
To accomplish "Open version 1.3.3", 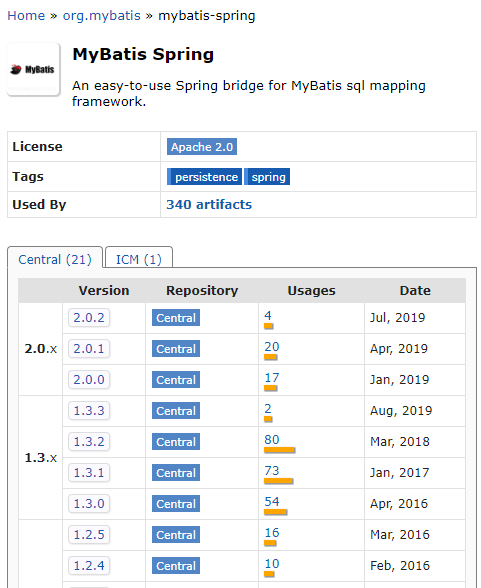I will click(89, 411).
